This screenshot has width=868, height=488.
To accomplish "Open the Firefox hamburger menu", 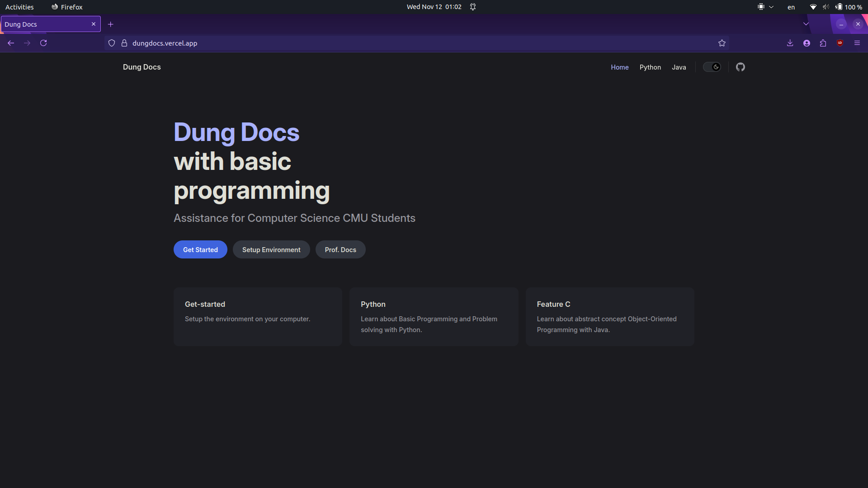I will pos(857,43).
